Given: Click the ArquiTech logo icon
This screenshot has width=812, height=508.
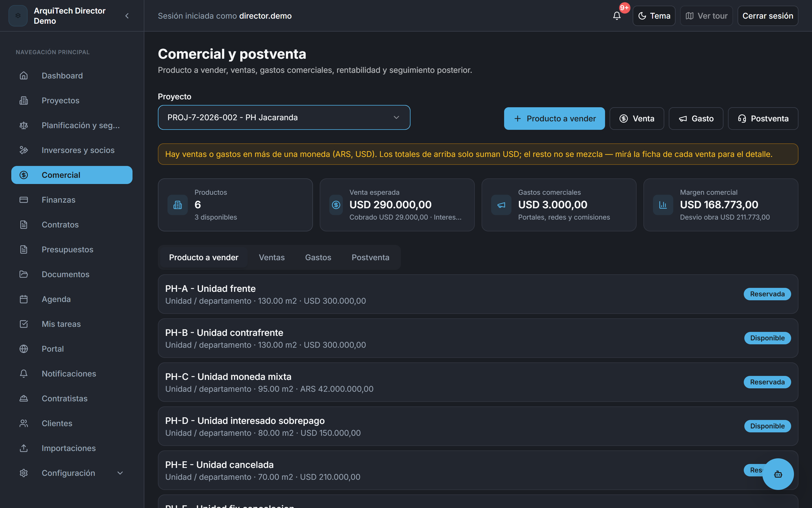Looking at the screenshot, I should tap(18, 16).
